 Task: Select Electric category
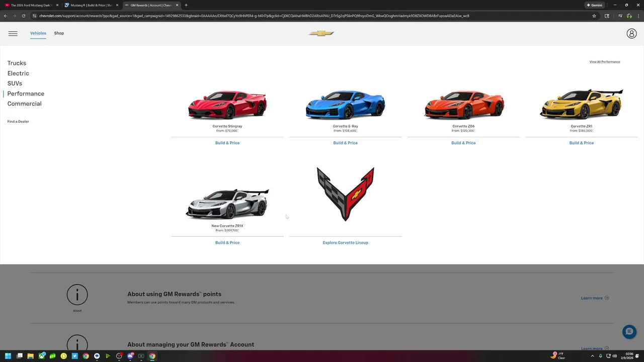(18, 73)
